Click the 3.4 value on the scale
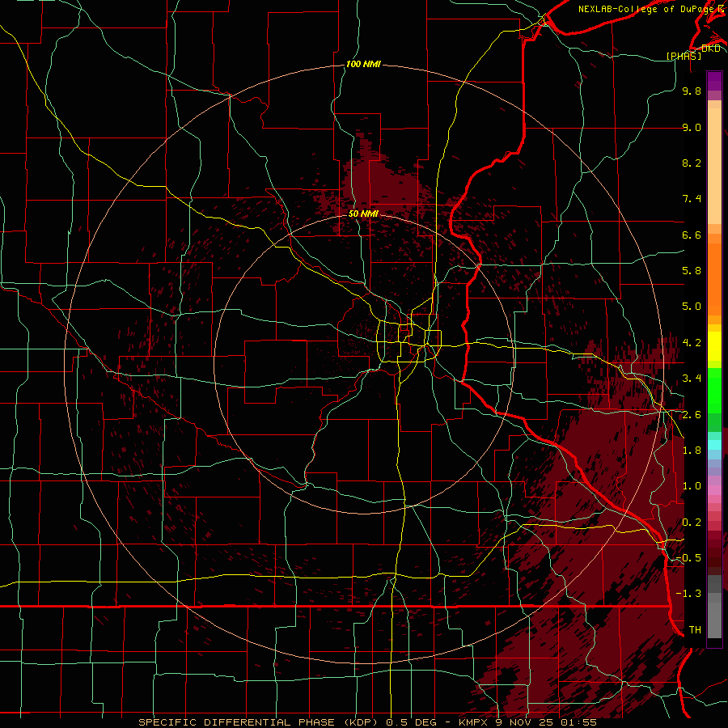 click(692, 379)
